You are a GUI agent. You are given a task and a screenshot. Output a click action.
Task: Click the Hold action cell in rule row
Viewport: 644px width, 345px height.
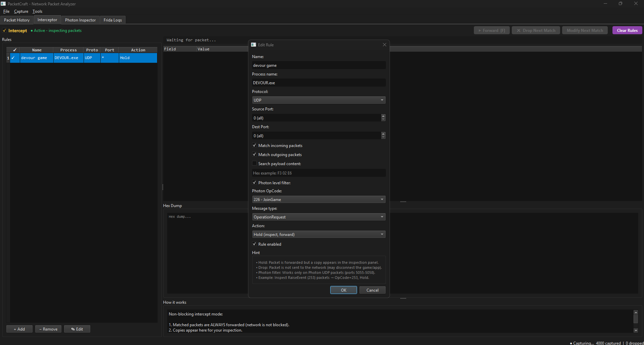(x=138, y=58)
